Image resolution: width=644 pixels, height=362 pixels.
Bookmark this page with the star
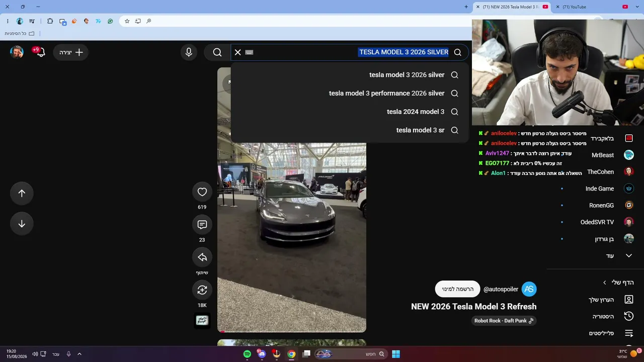pos(127,21)
